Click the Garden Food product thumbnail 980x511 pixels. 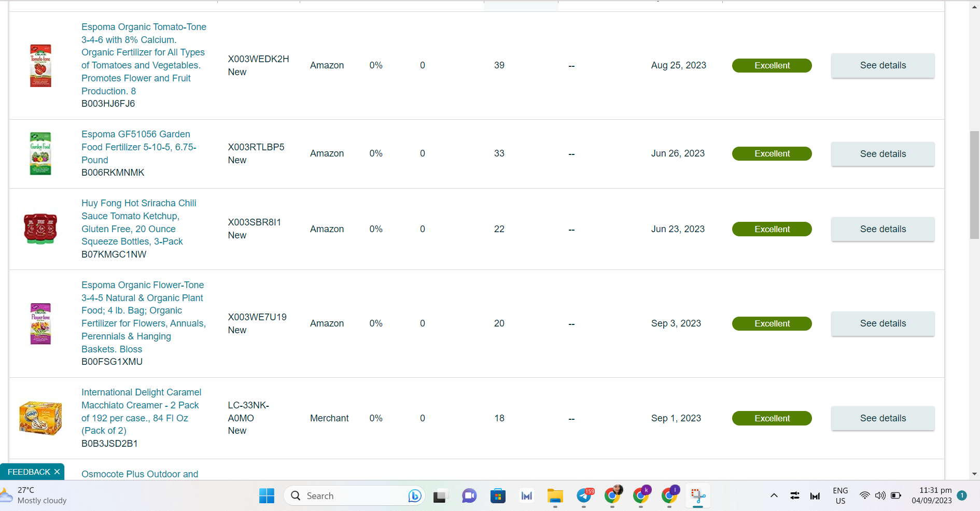pos(40,153)
